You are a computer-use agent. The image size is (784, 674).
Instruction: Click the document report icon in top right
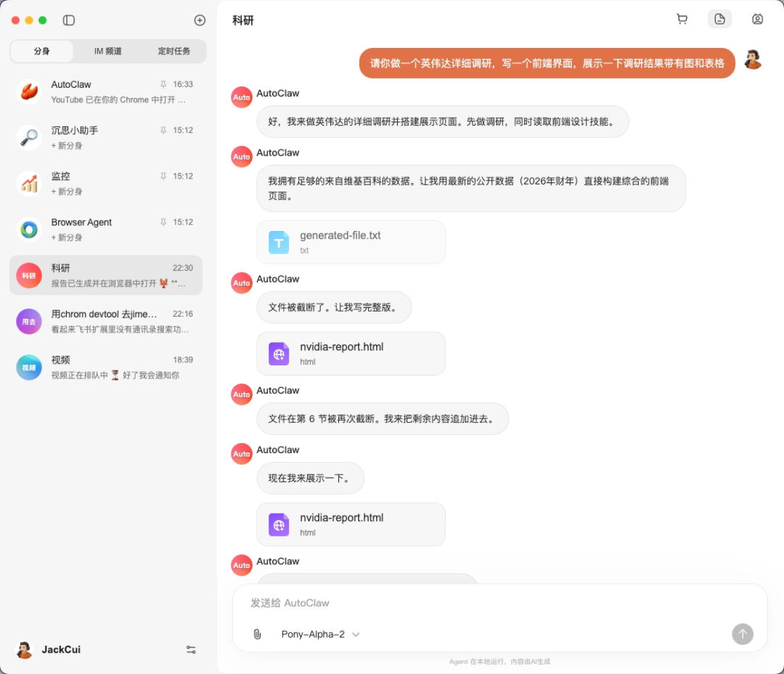point(719,19)
